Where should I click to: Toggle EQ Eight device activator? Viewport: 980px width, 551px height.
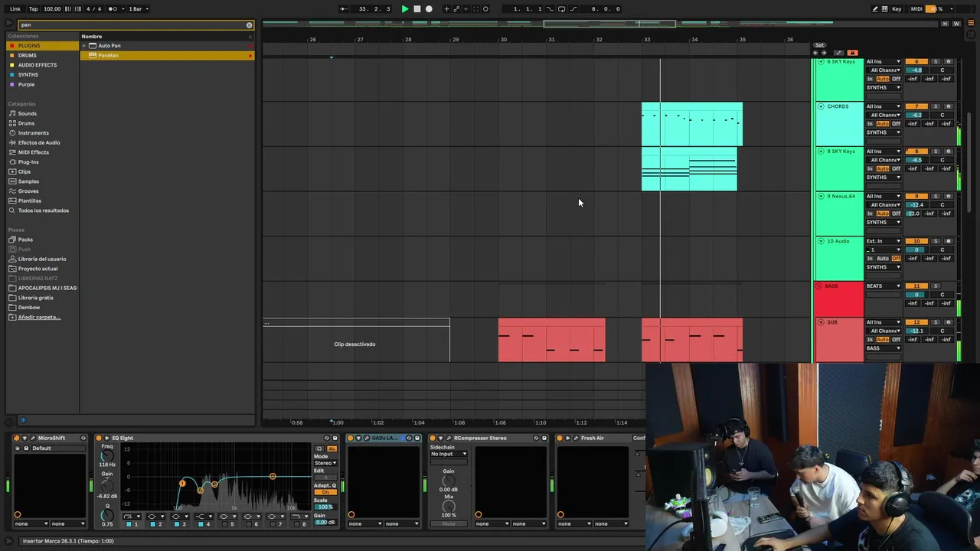click(100, 439)
